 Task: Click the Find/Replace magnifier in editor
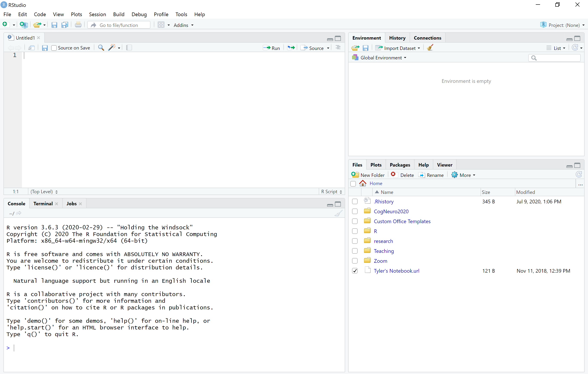coord(101,48)
